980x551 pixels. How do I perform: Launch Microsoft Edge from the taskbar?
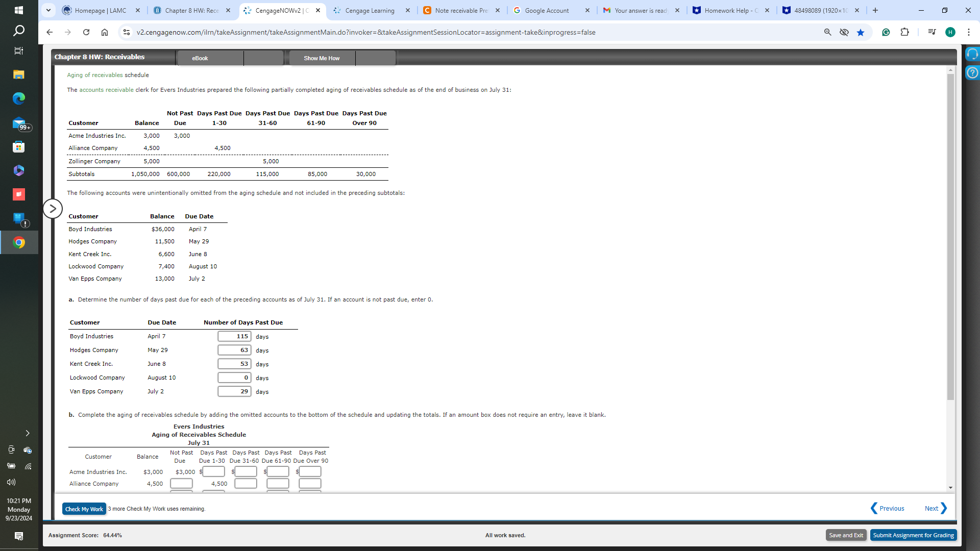pyautogui.click(x=19, y=98)
